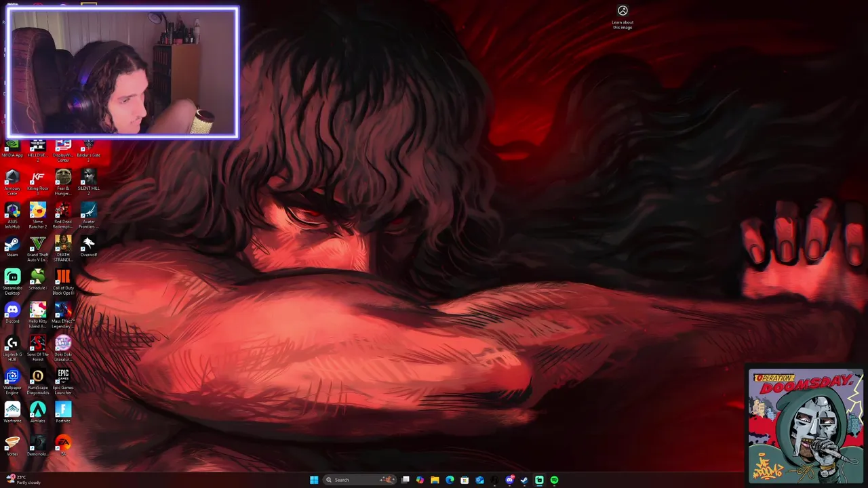
Task: Select the Schedule I desktop icon
Action: 37,280
